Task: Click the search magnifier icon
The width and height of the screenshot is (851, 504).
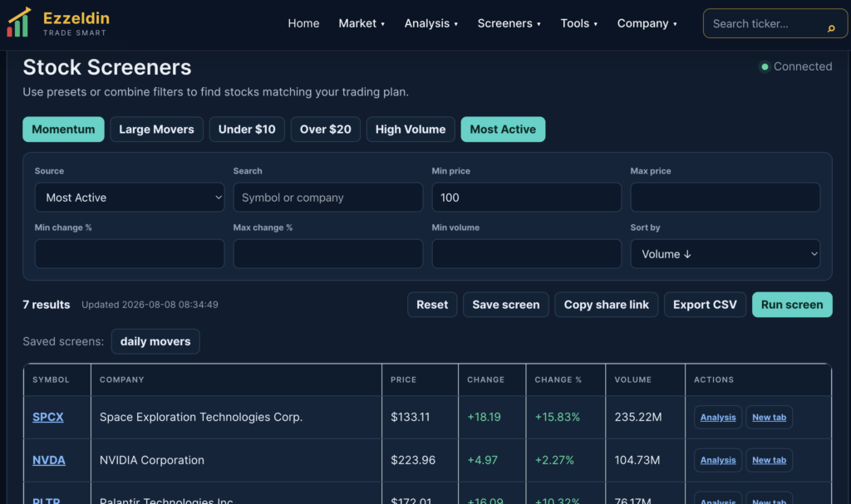Action: pyautogui.click(x=831, y=27)
